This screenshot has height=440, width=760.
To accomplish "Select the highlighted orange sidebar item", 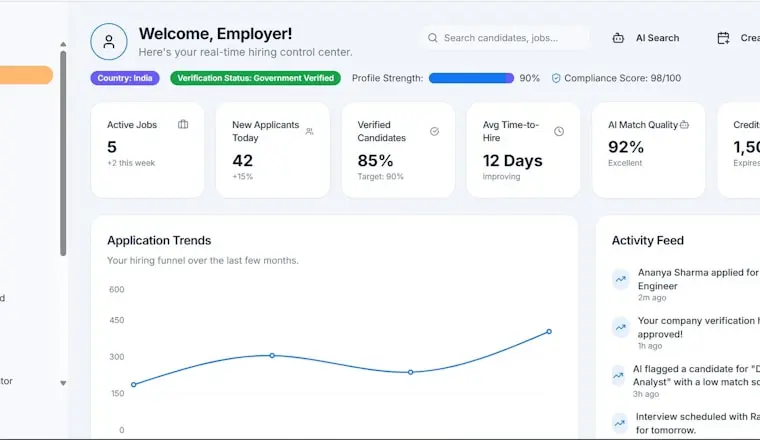I will point(26,75).
